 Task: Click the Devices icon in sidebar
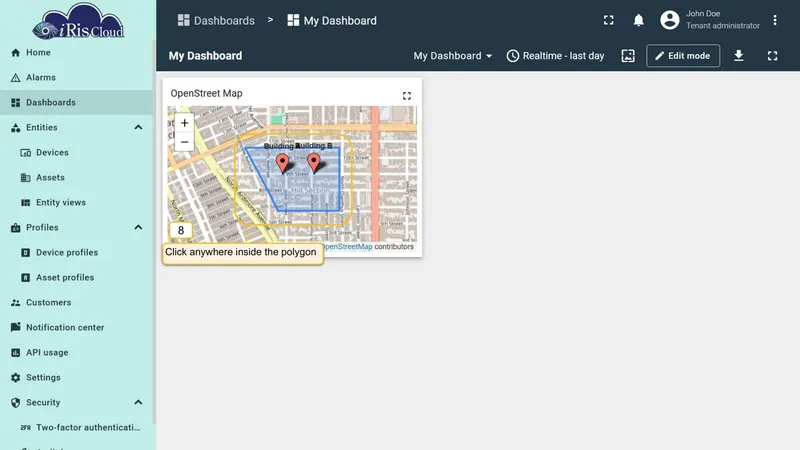click(x=26, y=153)
